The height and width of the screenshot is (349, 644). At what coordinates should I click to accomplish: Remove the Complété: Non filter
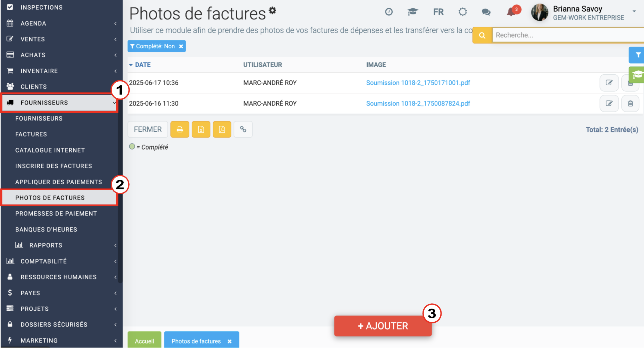181,46
